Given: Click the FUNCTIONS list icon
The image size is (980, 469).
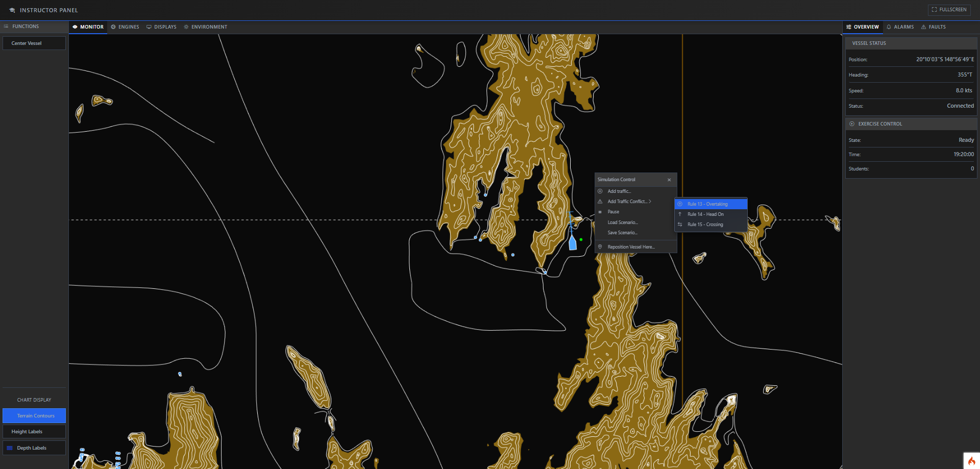Looking at the screenshot, I should pyautogui.click(x=6, y=26).
